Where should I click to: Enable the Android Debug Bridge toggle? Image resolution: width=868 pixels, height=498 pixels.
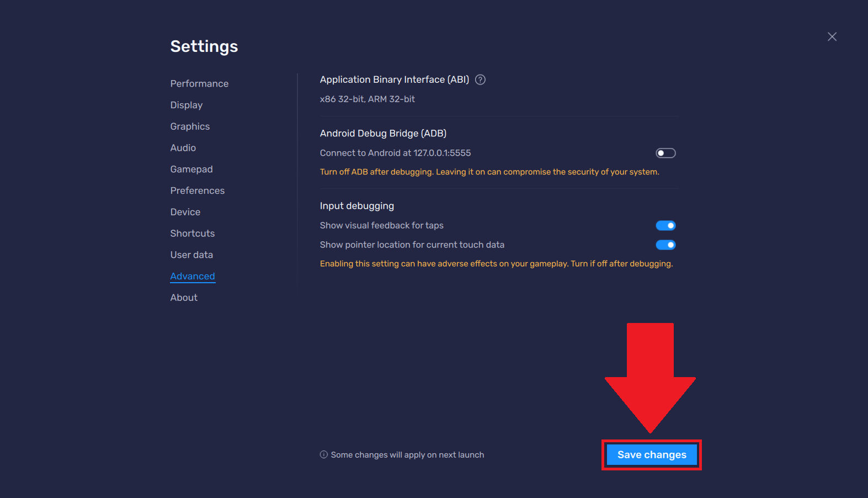[x=665, y=153]
